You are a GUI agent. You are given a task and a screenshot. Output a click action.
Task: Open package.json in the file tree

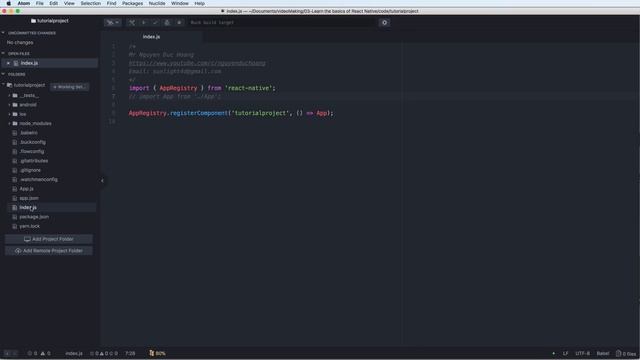pos(34,217)
